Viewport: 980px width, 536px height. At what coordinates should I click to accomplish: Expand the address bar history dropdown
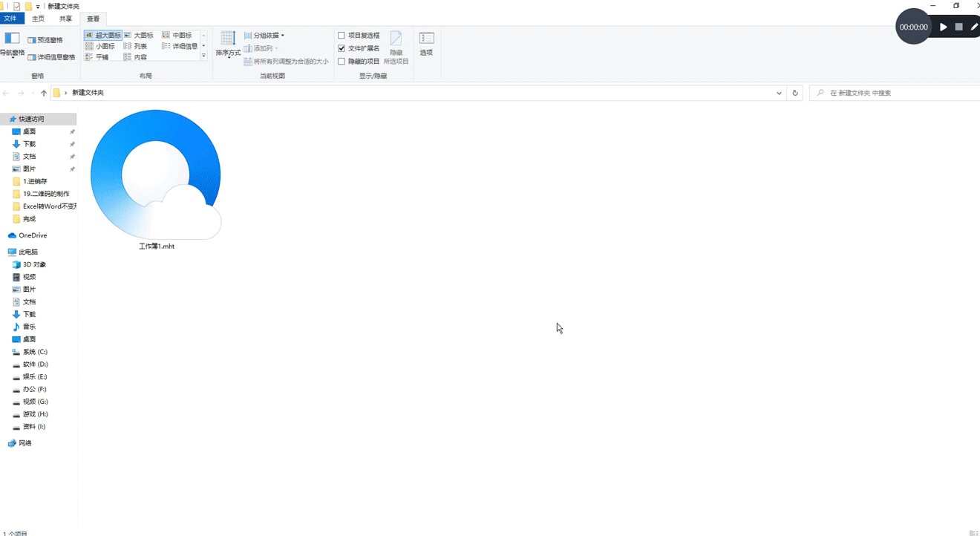779,93
